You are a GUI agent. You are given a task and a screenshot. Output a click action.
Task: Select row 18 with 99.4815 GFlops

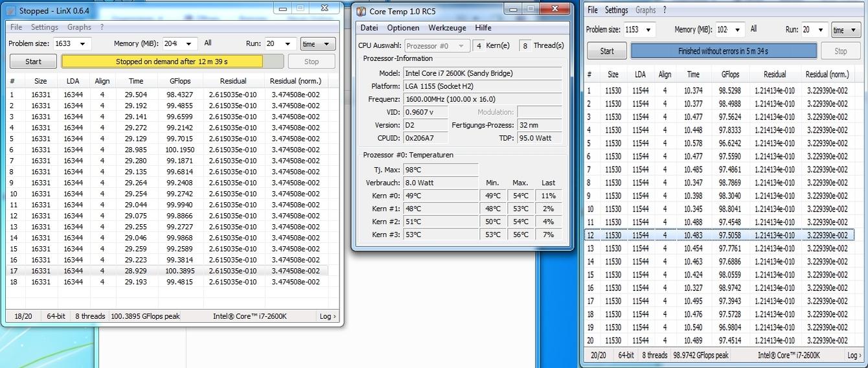pos(167,282)
